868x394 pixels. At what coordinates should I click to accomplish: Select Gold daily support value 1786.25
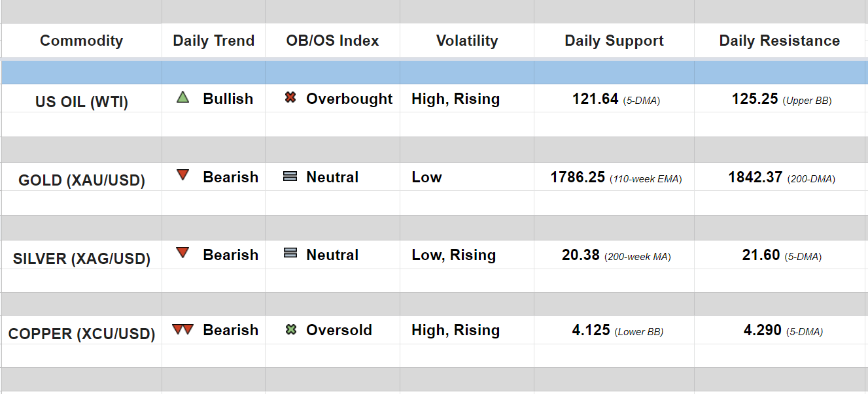coord(578,177)
